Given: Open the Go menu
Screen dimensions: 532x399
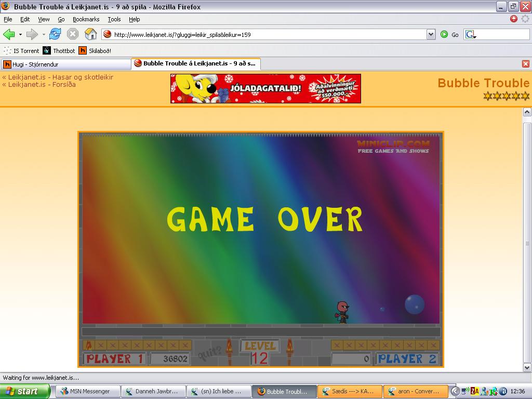Looking at the screenshot, I should (61, 19).
